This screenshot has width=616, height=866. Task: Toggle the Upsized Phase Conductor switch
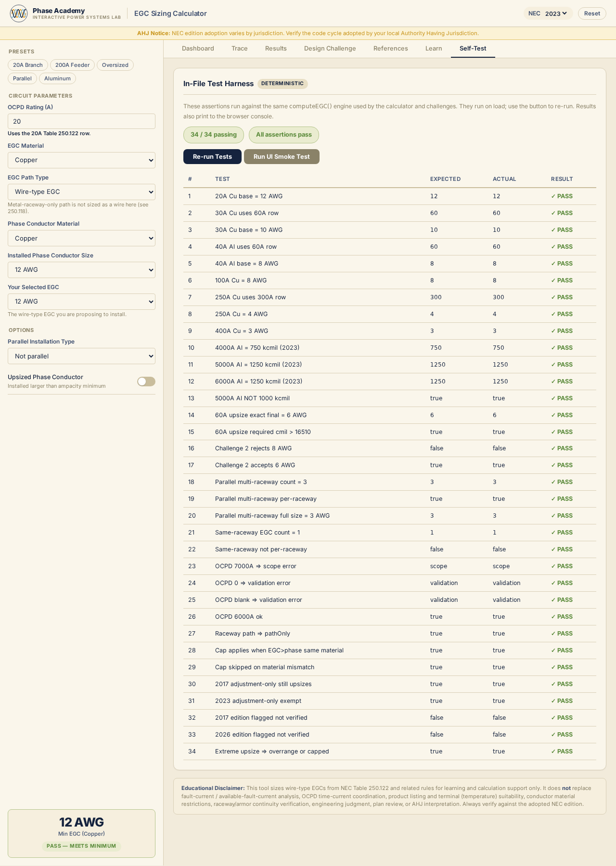tap(146, 382)
